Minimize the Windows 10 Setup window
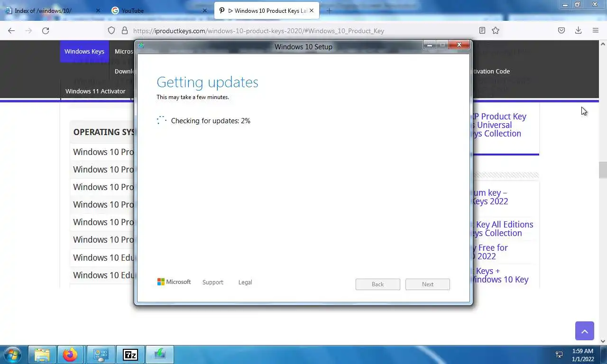Screen dimensions: 607x364 point(430,45)
